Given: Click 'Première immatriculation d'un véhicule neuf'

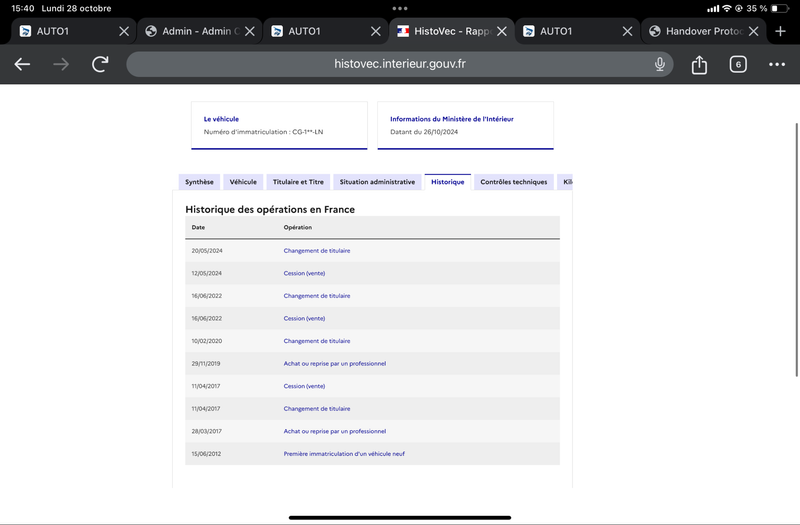Looking at the screenshot, I should (x=344, y=454).
